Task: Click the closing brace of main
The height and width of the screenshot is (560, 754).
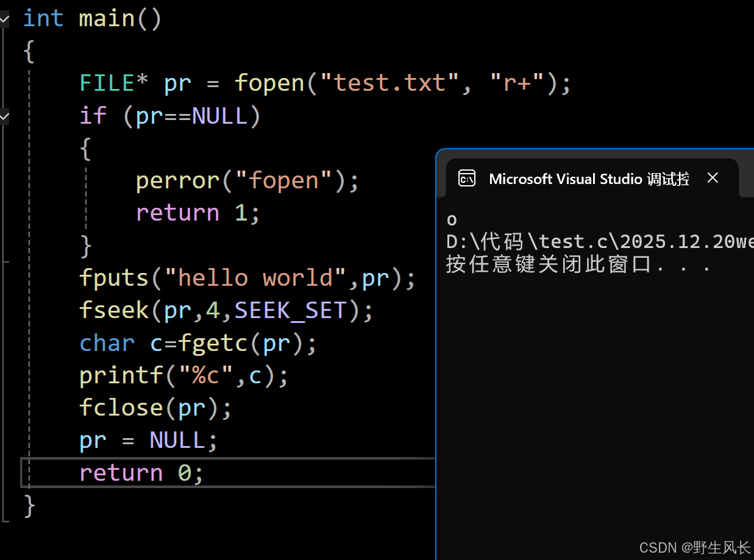Action: (29, 506)
